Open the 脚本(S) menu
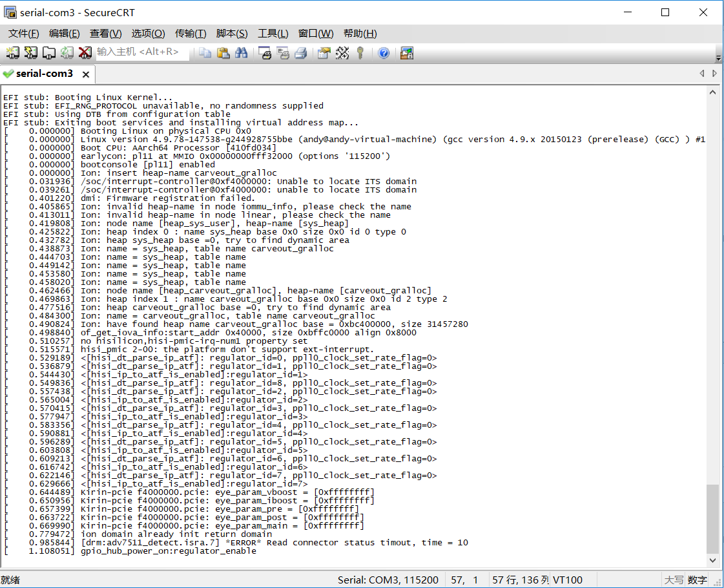 coord(232,34)
